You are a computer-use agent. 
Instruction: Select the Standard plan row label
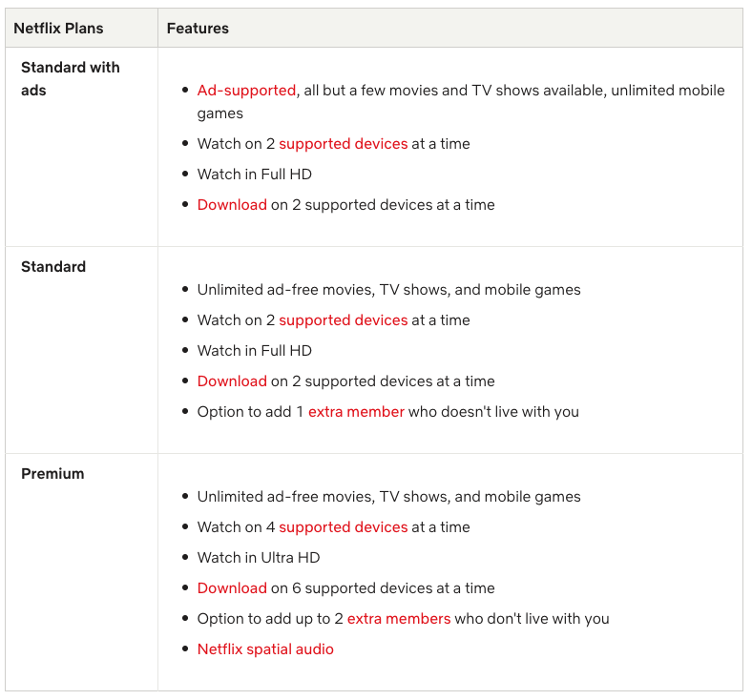pos(53,267)
